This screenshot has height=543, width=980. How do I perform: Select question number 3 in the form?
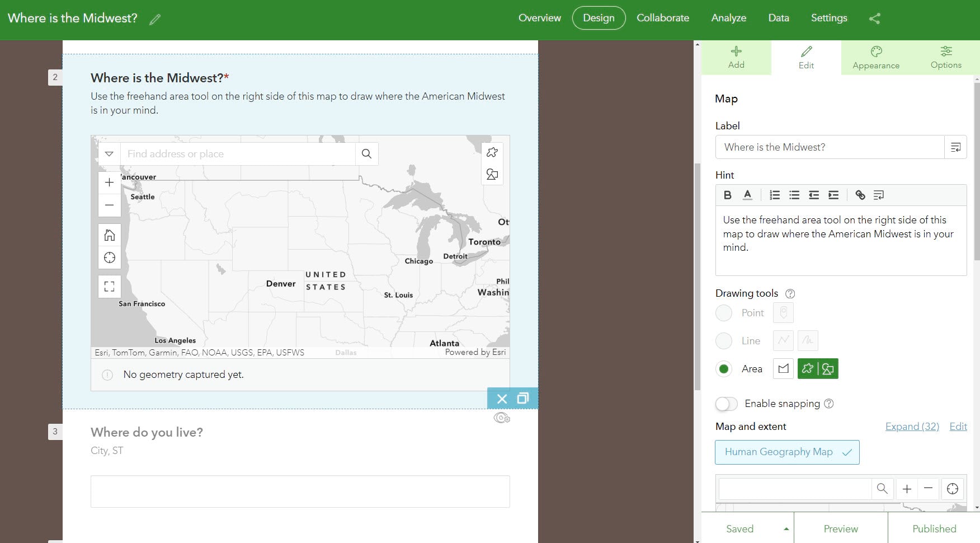point(55,432)
